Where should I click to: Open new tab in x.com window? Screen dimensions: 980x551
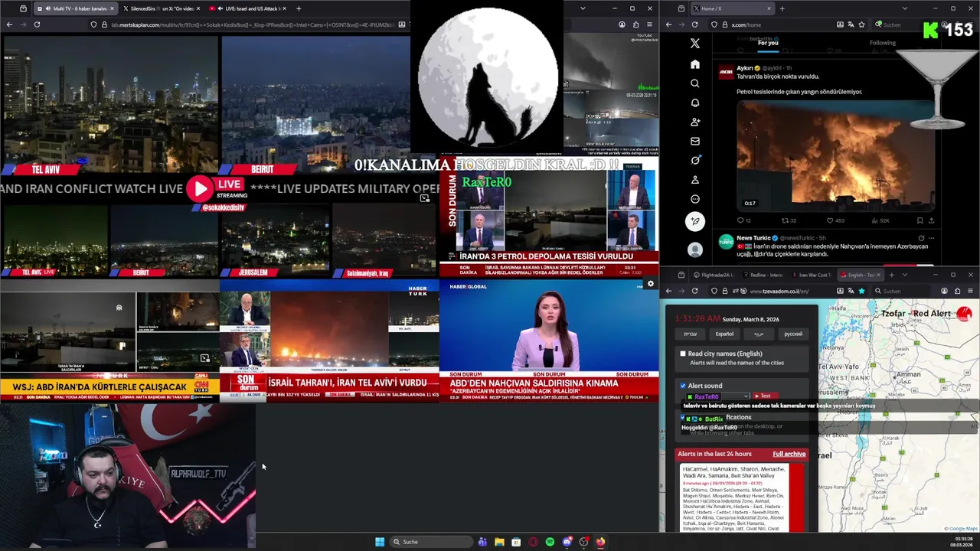[782, 8]
